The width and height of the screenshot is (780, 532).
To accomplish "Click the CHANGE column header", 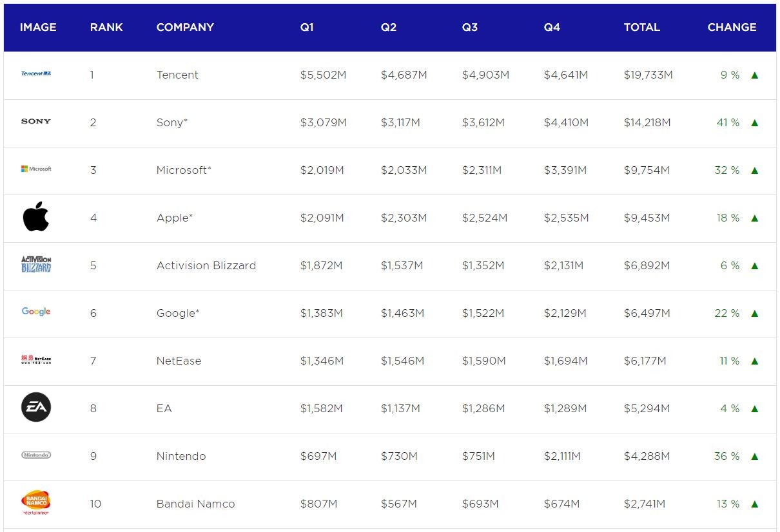I will click(732, 27).
